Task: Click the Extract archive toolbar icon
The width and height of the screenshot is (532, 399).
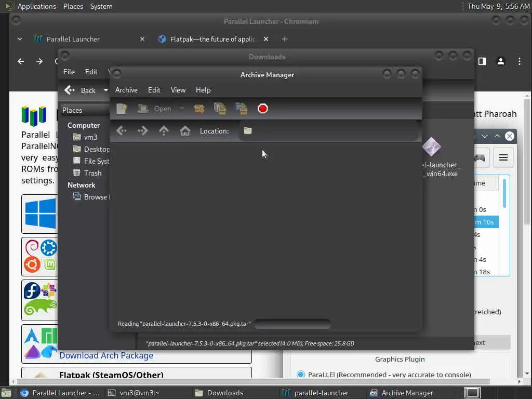Action: point(199,109)
